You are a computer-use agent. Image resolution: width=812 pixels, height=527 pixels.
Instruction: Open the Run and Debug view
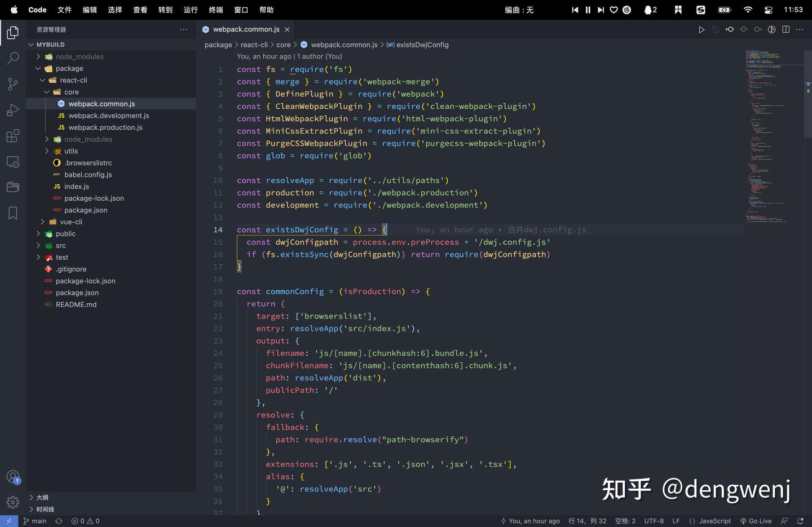pos(12,110)
